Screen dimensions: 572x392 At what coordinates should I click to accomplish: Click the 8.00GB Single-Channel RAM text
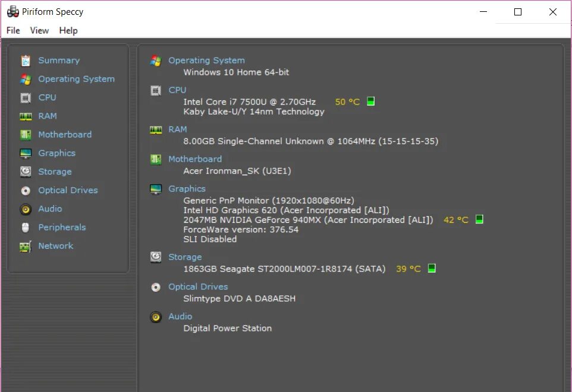pos(311,141)
